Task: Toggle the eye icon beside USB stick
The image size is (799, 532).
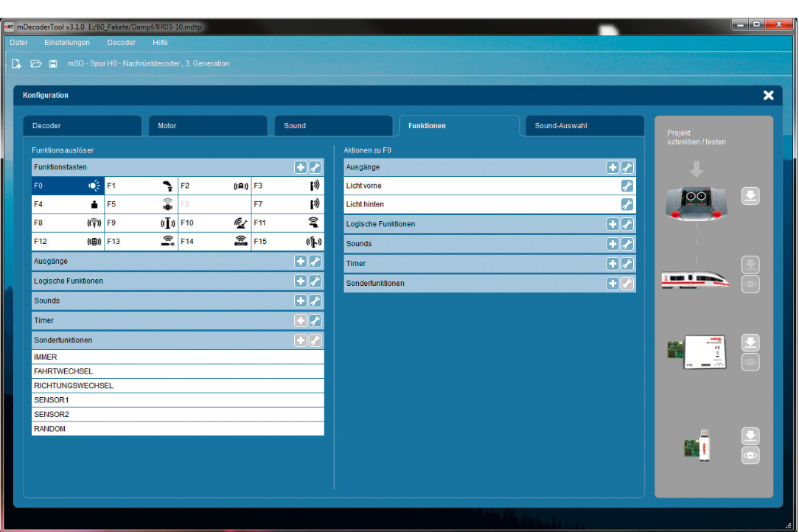Action: point(750,455)
